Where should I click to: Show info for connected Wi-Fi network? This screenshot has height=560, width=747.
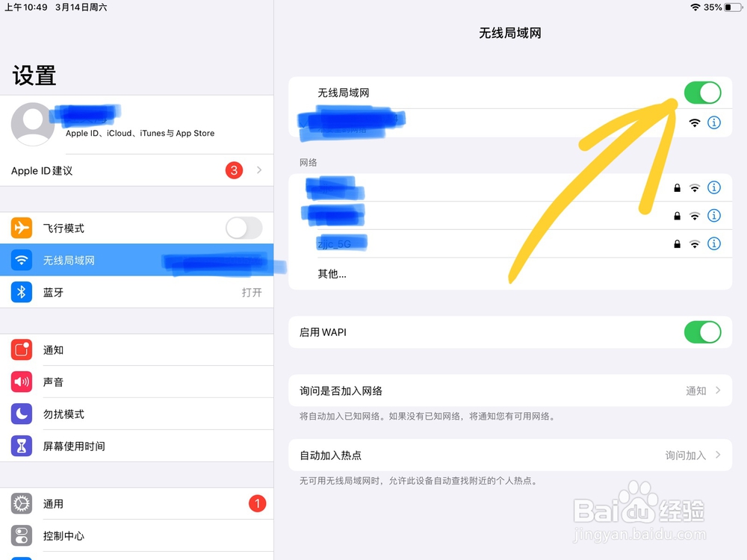(x=713, y=122)
